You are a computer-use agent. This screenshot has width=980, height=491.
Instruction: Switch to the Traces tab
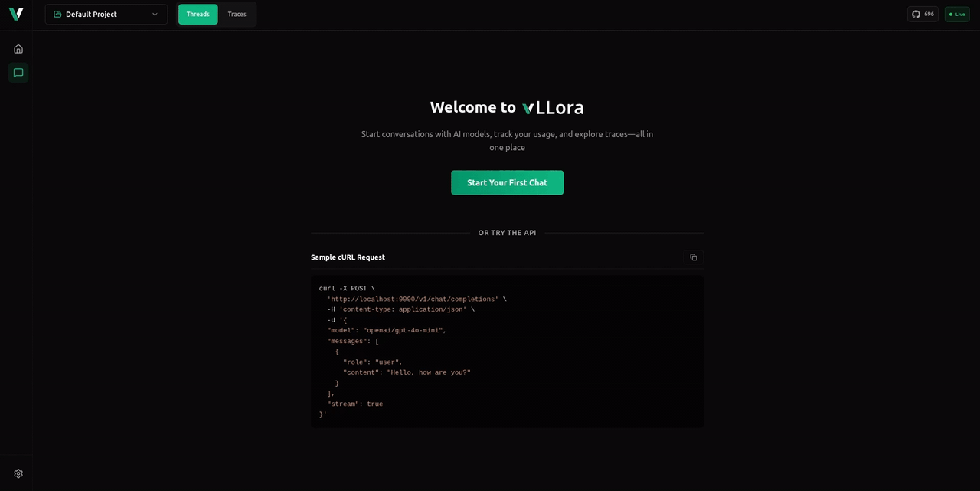tap(237, 14)
